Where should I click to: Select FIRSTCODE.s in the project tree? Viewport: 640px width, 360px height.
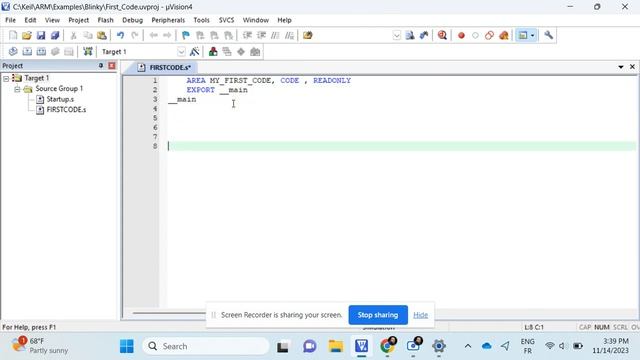[x=66, y=110]
